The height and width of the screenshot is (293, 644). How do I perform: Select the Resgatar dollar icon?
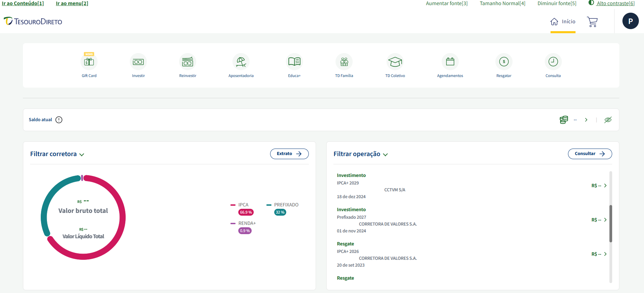pos(504,62)
